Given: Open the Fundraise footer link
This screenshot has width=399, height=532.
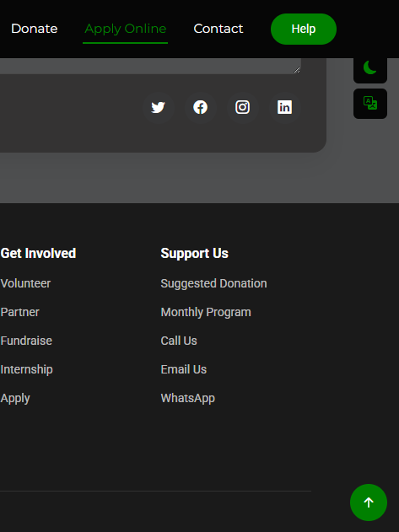Looking at the screenshot, I should (26, 341).
